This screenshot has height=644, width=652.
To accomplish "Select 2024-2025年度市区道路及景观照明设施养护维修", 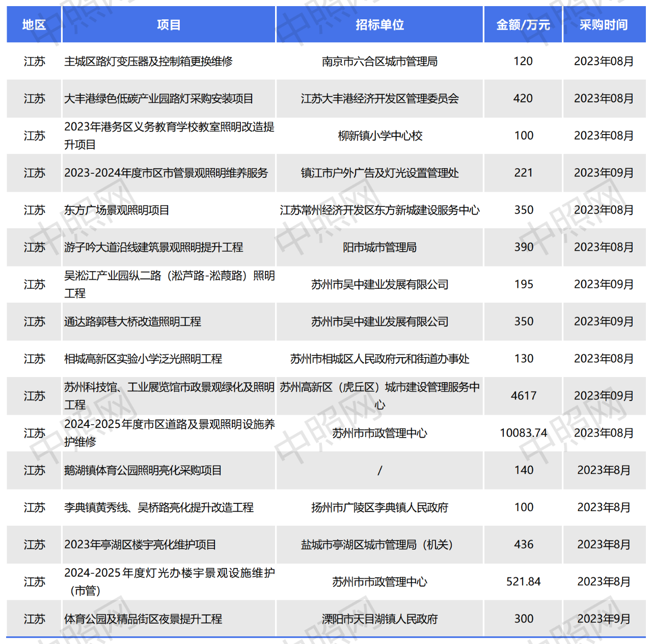I will 169,433.
